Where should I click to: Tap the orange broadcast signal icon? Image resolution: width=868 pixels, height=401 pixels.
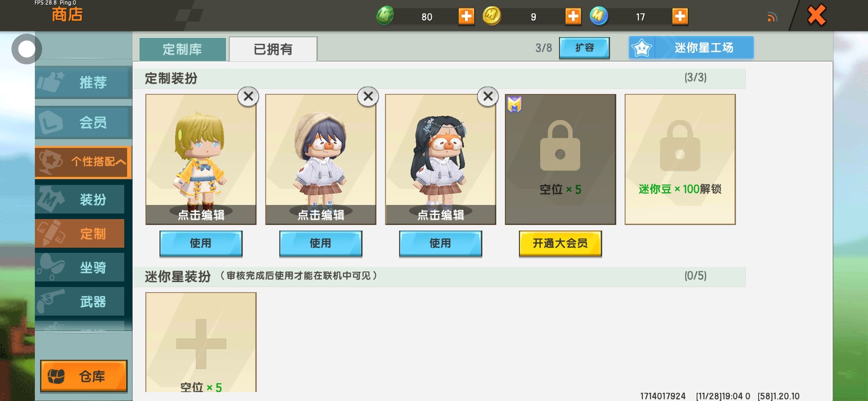[x=772, y=17]
